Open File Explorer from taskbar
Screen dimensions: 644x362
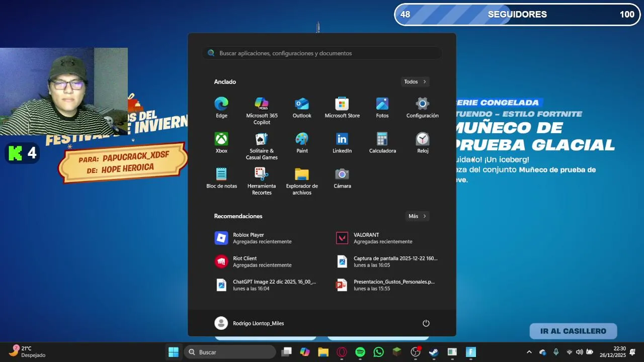click(x=323, y=352)
